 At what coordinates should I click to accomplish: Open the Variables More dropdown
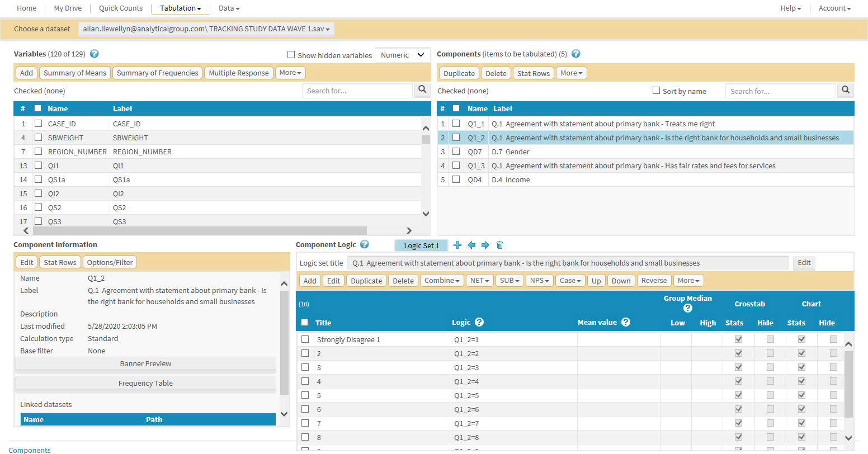pos(290,73)
